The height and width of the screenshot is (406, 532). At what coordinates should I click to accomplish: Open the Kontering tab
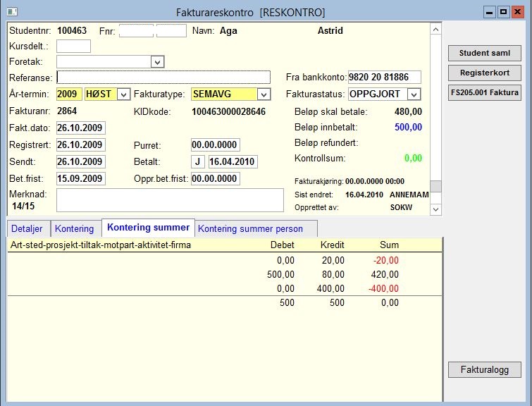coord(74,228)
